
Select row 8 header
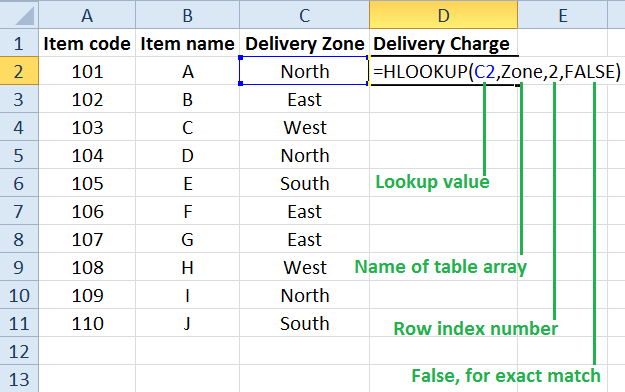[19, 238]
